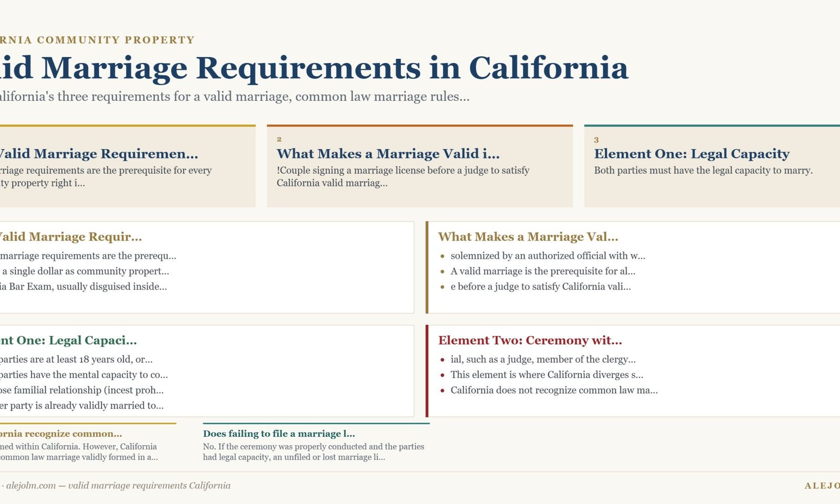Click 'Both parties must have the legal capacity to marry.'
Screen dimensions: 840x504
click(x=703, y=170)
